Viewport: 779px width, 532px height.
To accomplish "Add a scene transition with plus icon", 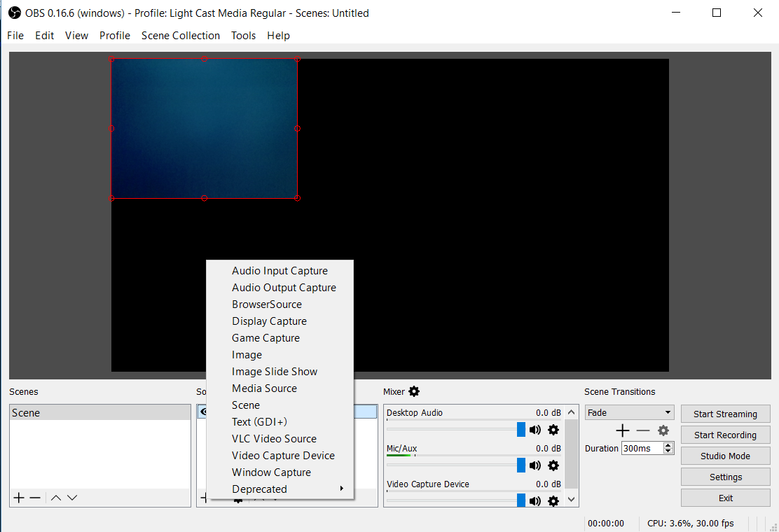I will click(622, 430).
